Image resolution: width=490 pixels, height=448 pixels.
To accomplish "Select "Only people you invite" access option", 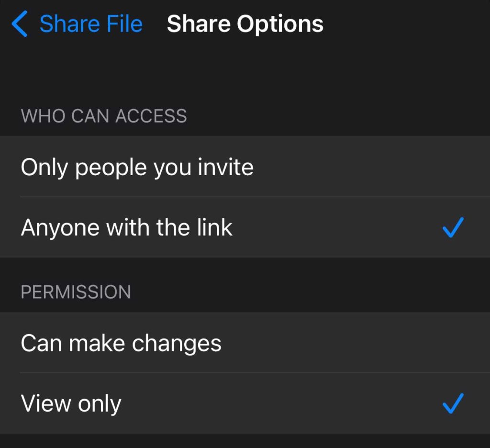I will point(137,167).
